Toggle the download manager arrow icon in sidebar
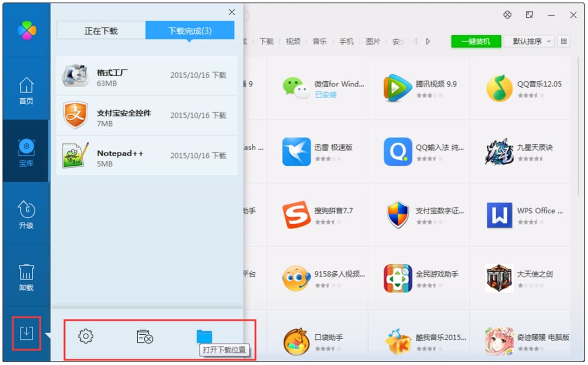 (x=26, y=333)
